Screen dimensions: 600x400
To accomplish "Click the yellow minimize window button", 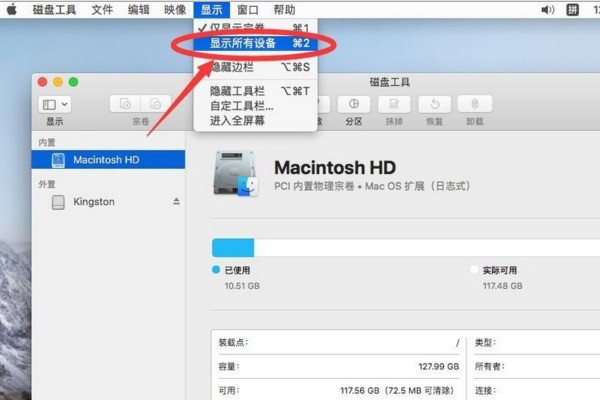I will (58, 82).
